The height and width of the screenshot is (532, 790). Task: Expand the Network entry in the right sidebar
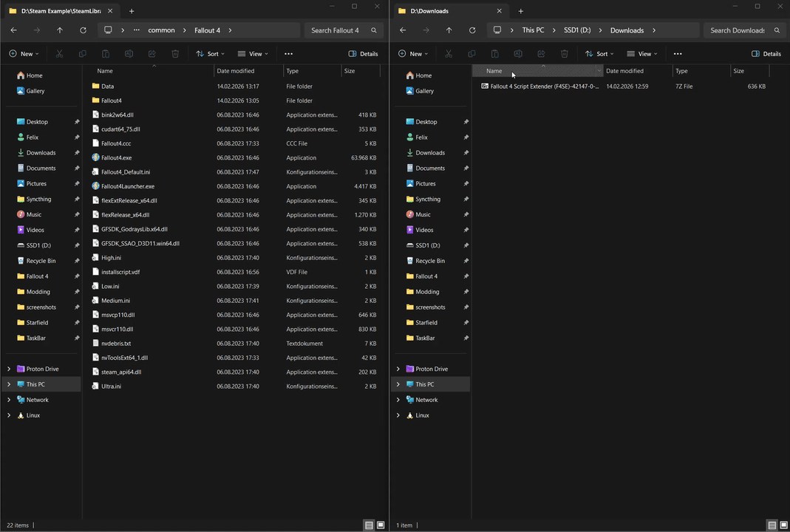click(x=398, y=400)
